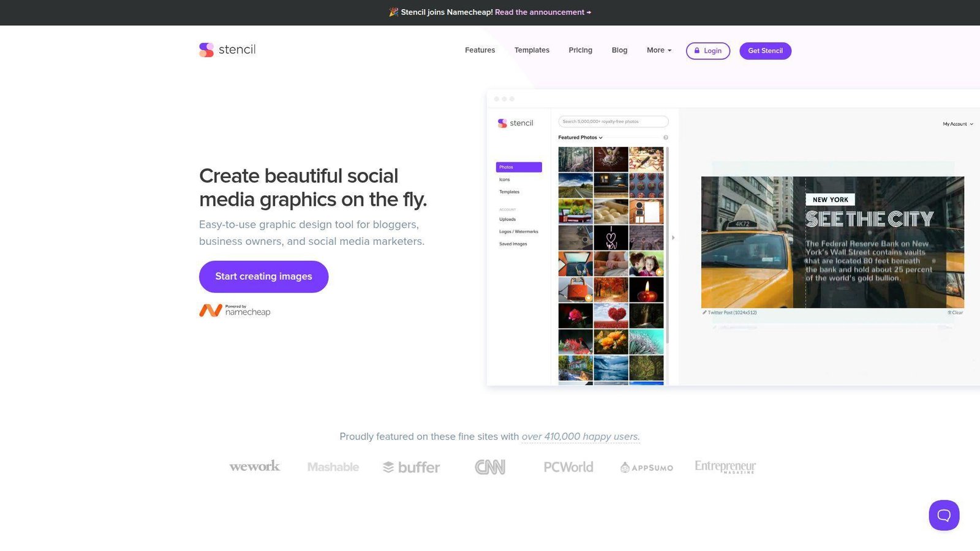Click the Get Stencil button
Image resolution: width=980 pixels, height=551 pixels.
[x=765, y=51]
